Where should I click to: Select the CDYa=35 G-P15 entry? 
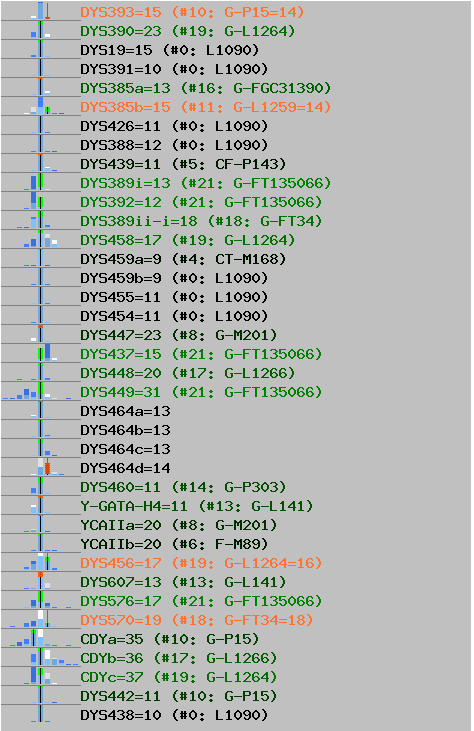pyautogui.click(x=170, y=639)
